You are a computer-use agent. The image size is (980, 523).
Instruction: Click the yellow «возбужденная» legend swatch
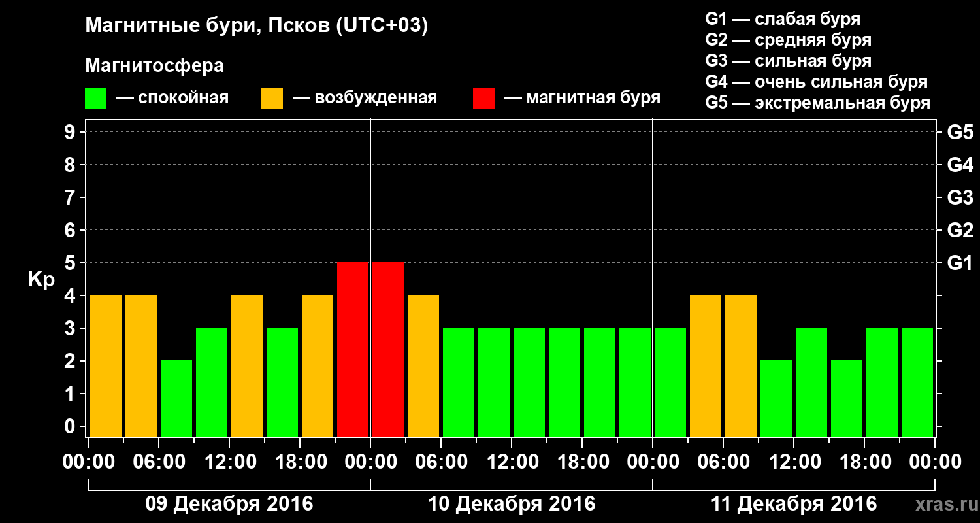tap(272, 99)
